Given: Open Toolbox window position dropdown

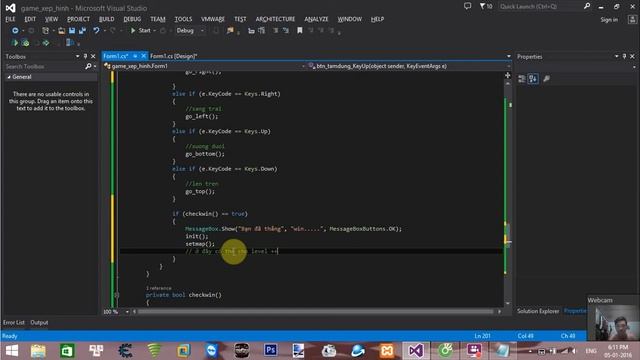Looking at the screenshot, I should (78, 56).
